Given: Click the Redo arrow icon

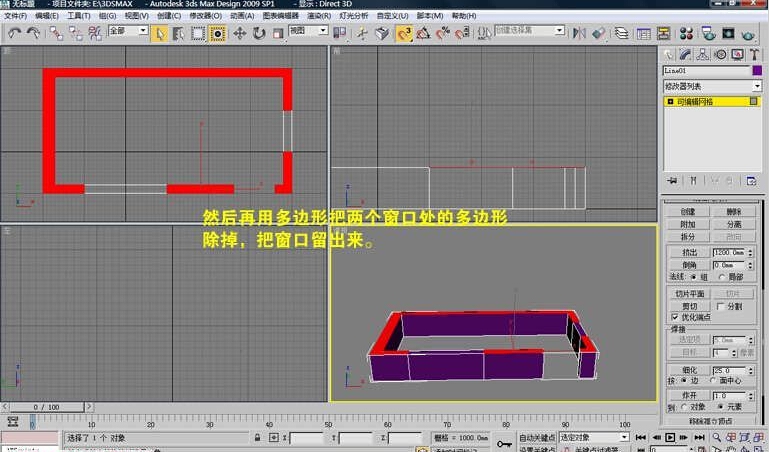Looking at the screenshot, I should pos(33,33).
